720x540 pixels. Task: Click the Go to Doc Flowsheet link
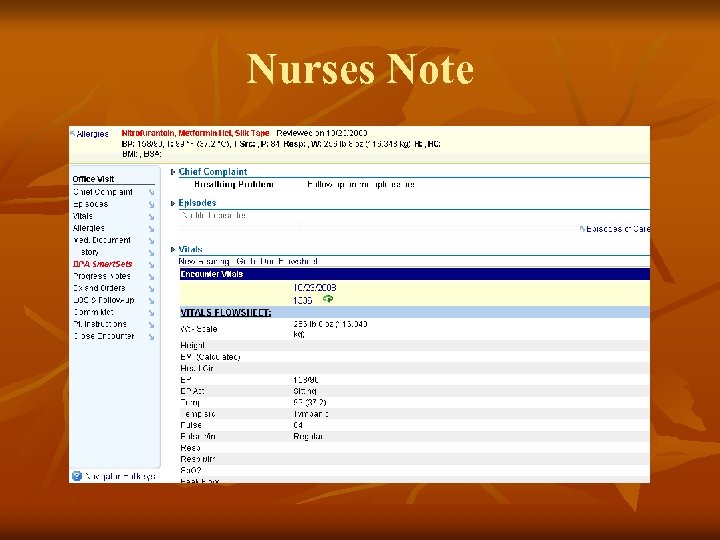coord(277,261)
